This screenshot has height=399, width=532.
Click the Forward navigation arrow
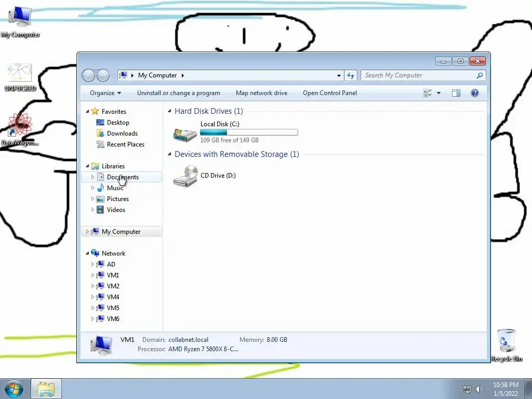point(103,75)
